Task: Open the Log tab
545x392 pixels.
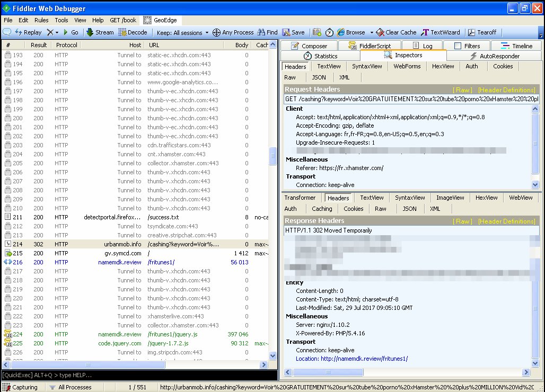Action: (423, 46)
